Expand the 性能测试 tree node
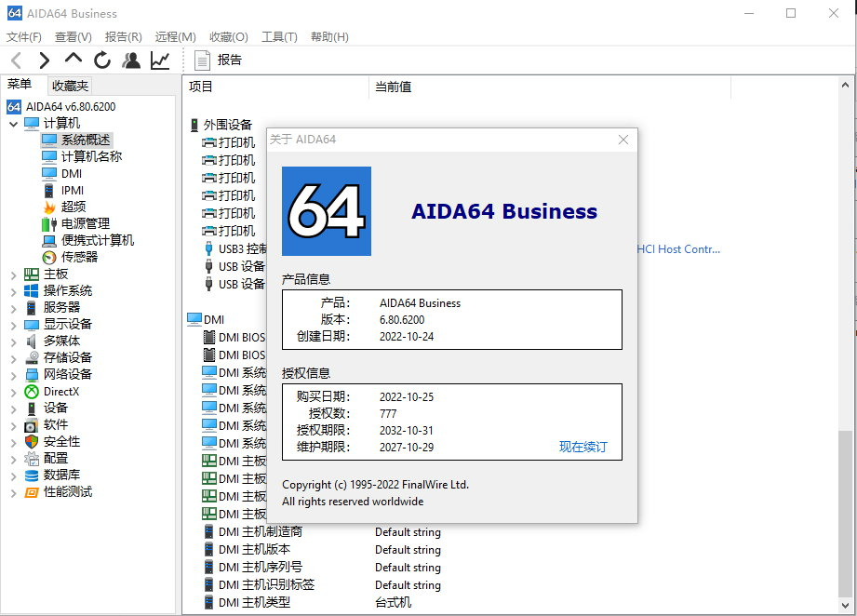 coord(14,493)
